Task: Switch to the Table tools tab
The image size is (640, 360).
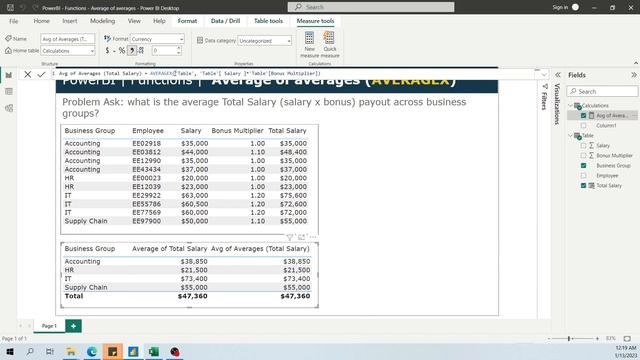Action: click(x=268, y=21)
